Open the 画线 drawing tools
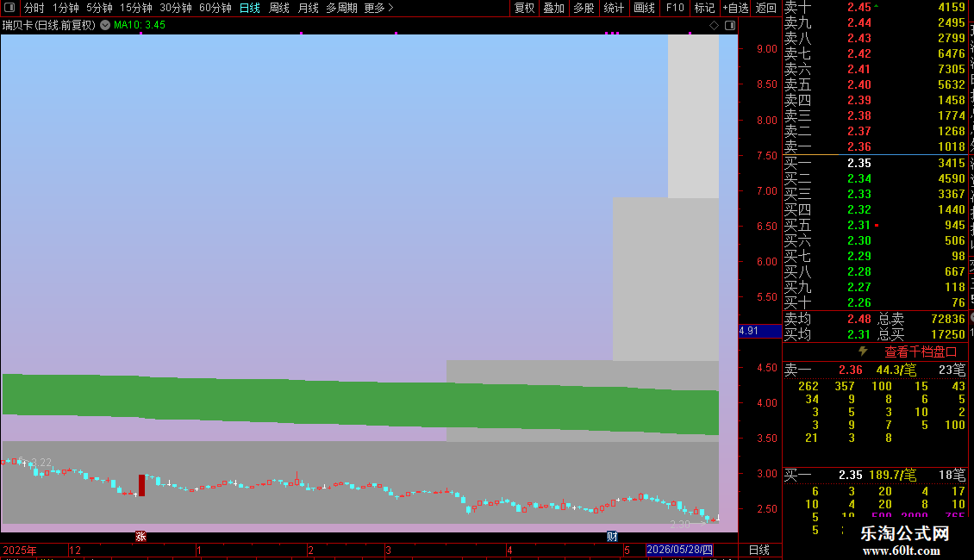 (x=644, y=8)
